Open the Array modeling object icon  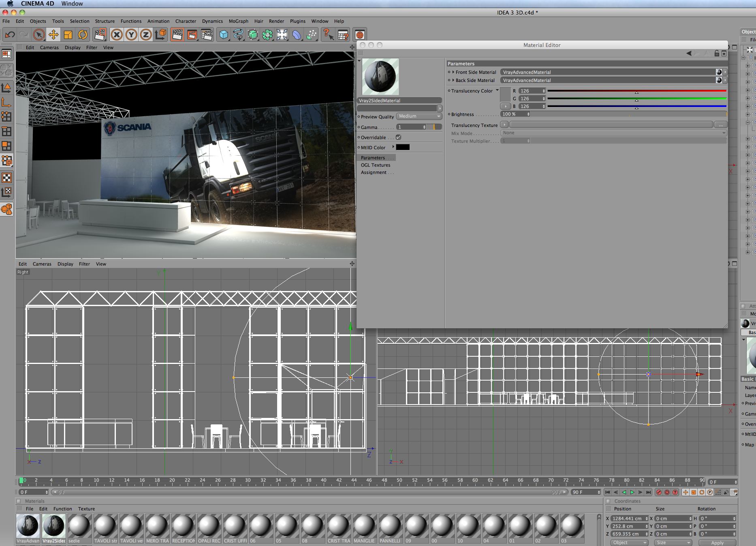pos(267,35)
